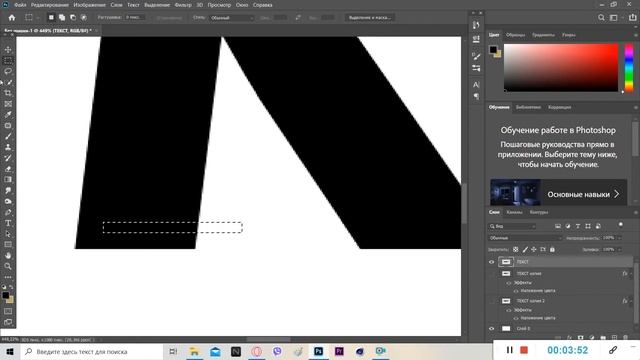Click the hue slider strip
Image resolution: width=640 pixels, height=360 pixels.
tap(629, 68)
